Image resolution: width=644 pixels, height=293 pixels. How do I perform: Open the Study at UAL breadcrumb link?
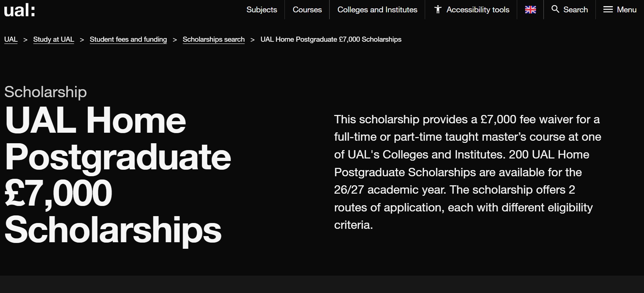click(x=54, y=39)
